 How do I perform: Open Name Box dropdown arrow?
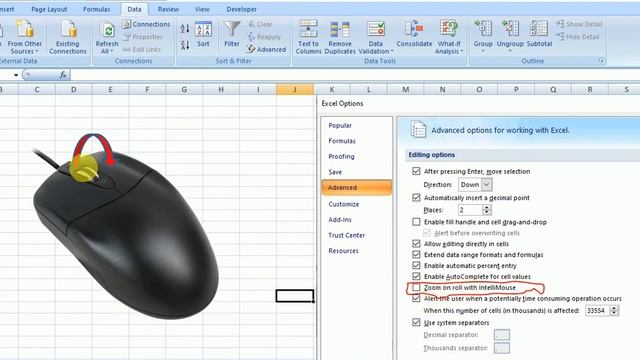(16, 75)
